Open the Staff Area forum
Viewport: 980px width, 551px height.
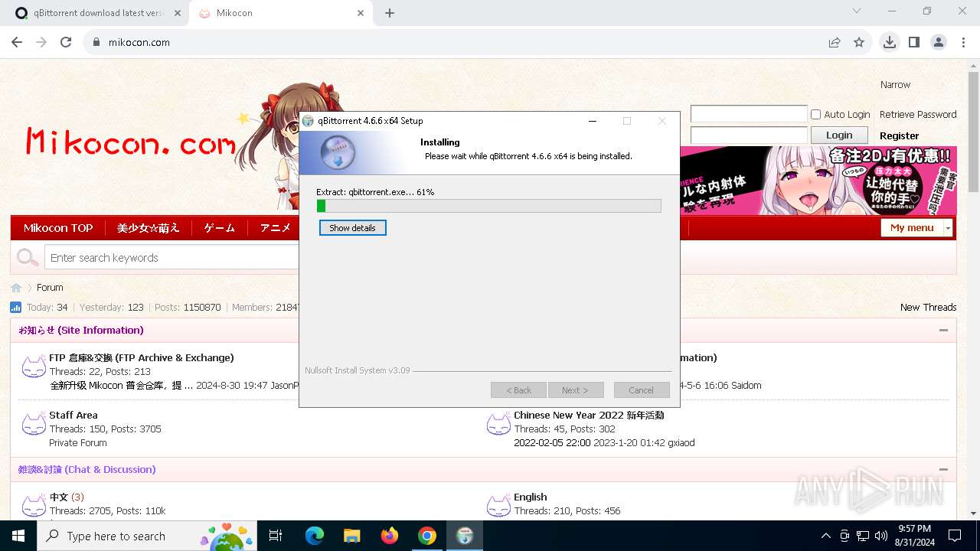point(73,416)
